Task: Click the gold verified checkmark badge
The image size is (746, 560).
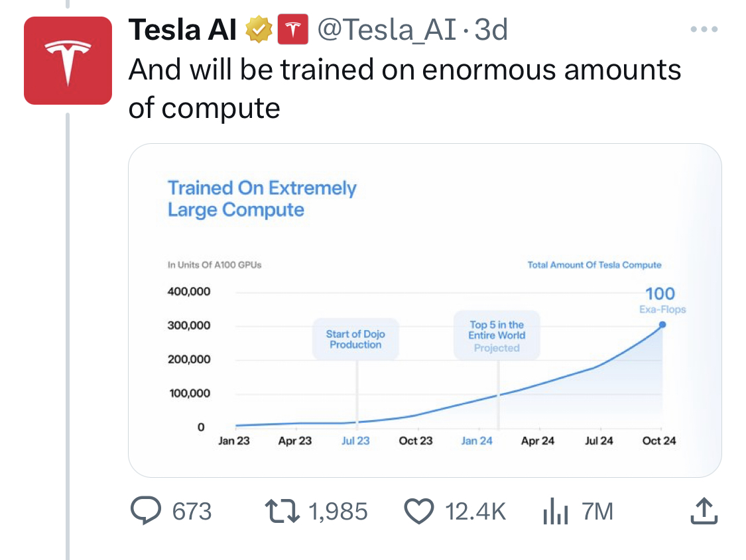Action: (x=258, y=30)
